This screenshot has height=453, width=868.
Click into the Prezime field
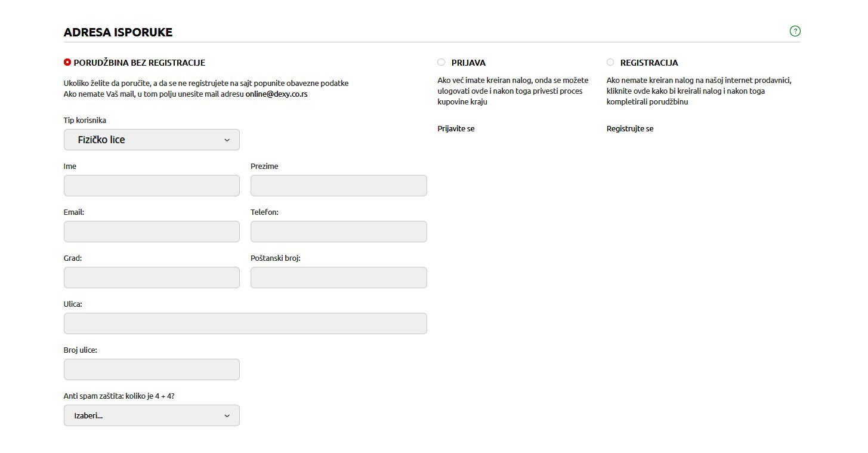339,186
